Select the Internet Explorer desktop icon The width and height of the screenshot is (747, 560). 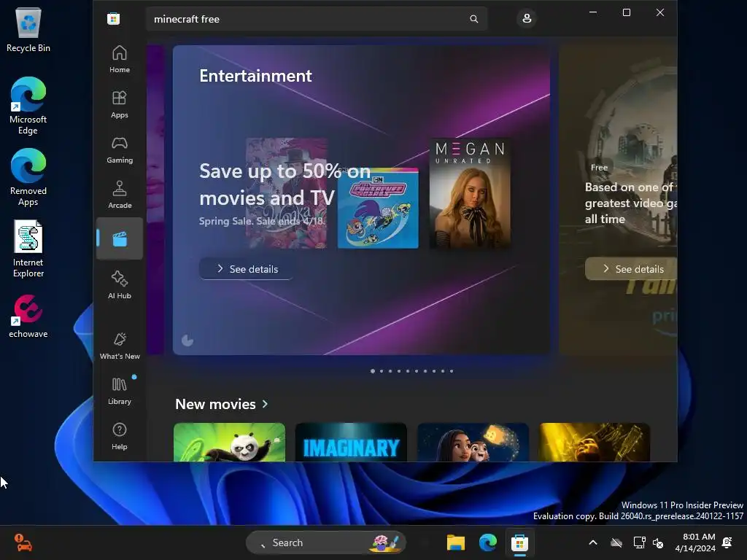coord(28,249)
